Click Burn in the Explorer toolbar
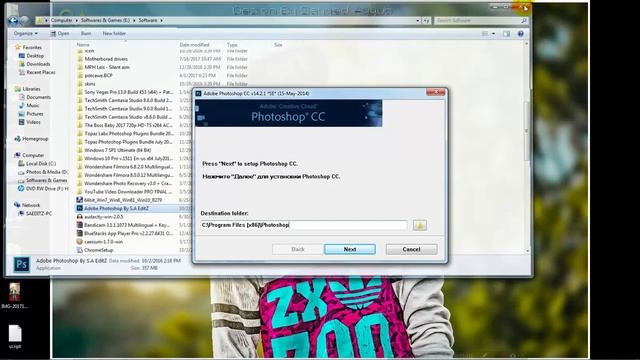The image size is (640, 360). point(86,33)
